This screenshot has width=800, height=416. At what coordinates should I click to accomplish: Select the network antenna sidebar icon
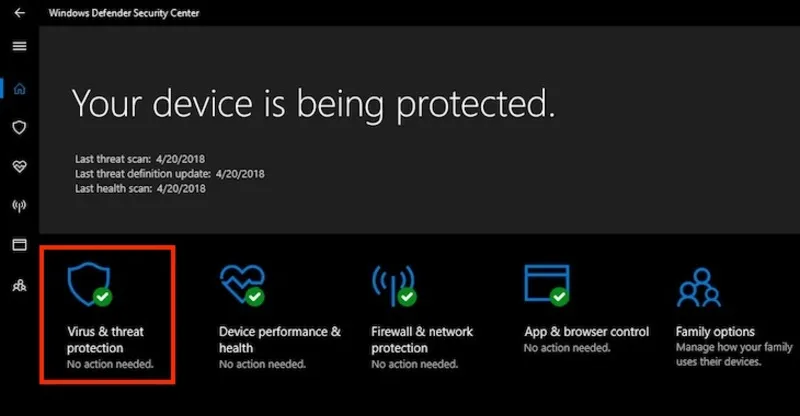[x=19, y=206]
